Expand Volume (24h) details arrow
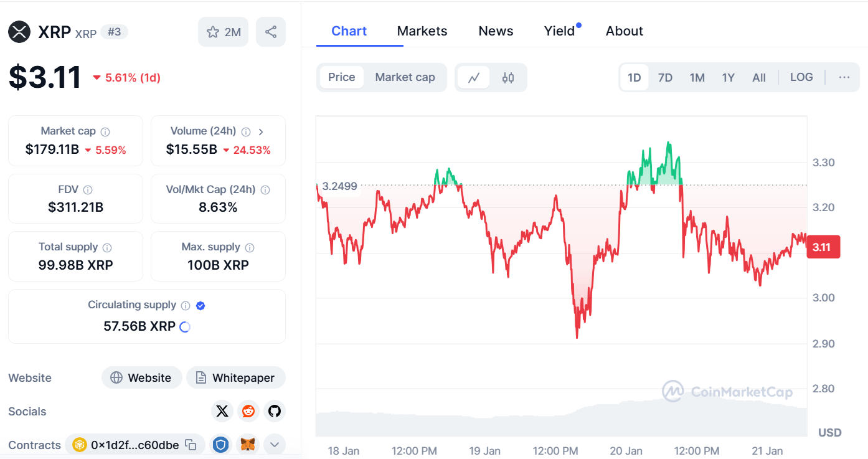The height and width of the screenshot is (459, 868). (x=261, y=131)
